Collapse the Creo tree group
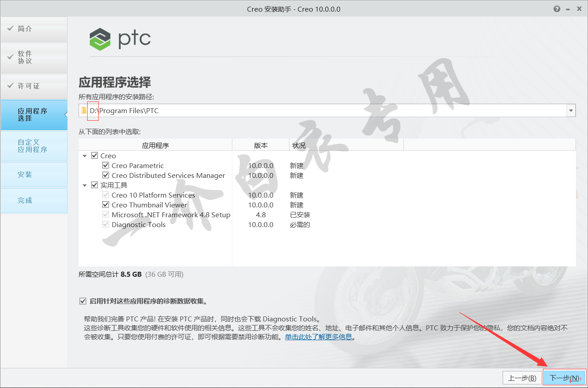This screenshot has width=588, height=388. (x=84, y=156)
